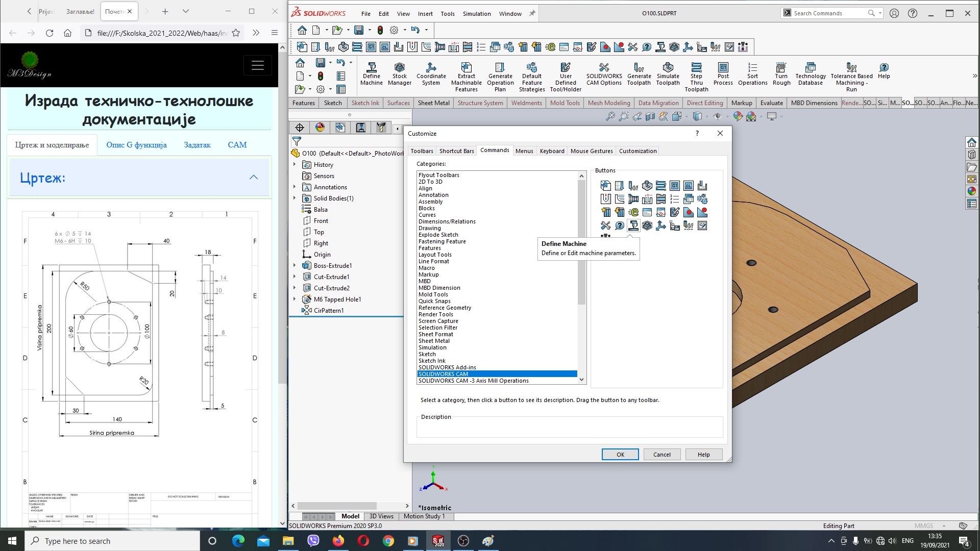Open the CAM tab on webpage
Viewport: 980px width, 551px height.
(x=237, y=145)
